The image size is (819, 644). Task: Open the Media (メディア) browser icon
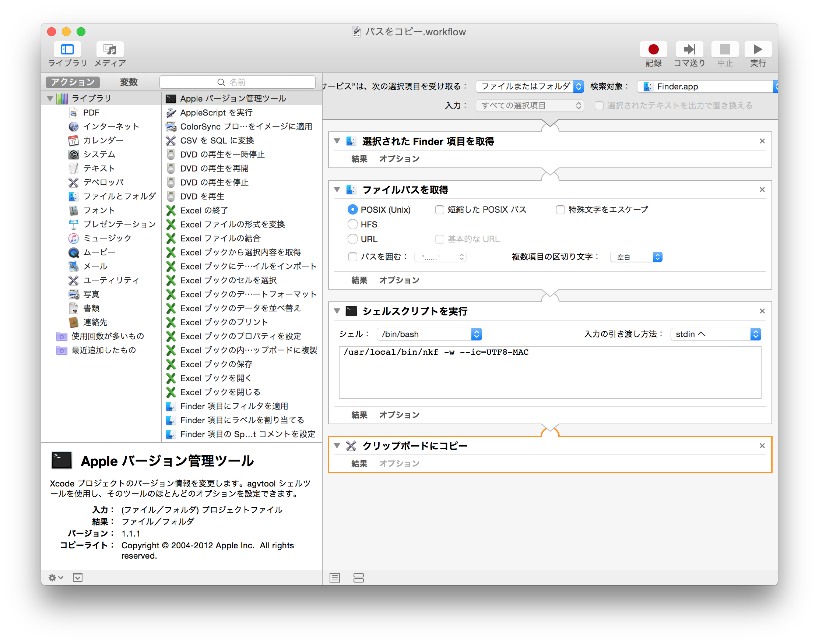tap(110, 49)
